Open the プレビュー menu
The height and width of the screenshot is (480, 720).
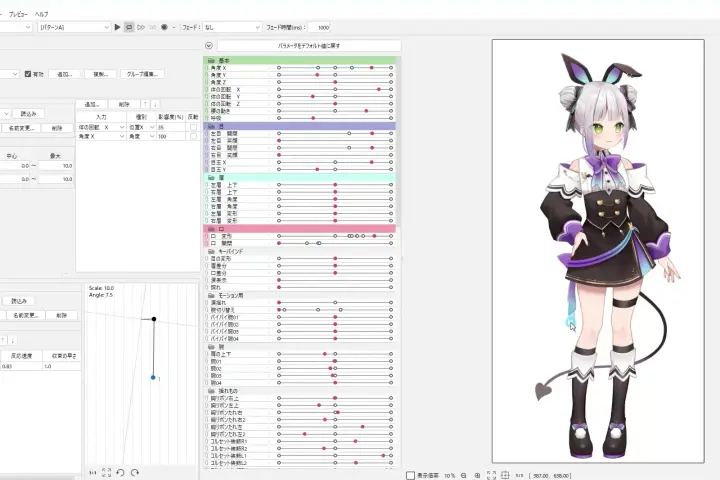click(x=18, y=14)
